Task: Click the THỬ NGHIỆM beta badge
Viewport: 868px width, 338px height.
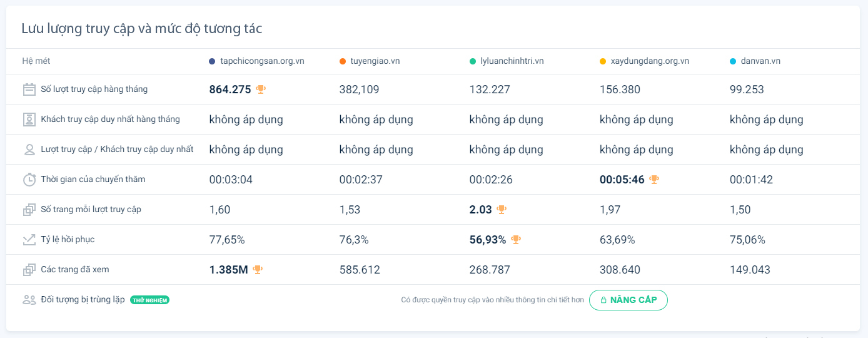Action: point(149,300)
